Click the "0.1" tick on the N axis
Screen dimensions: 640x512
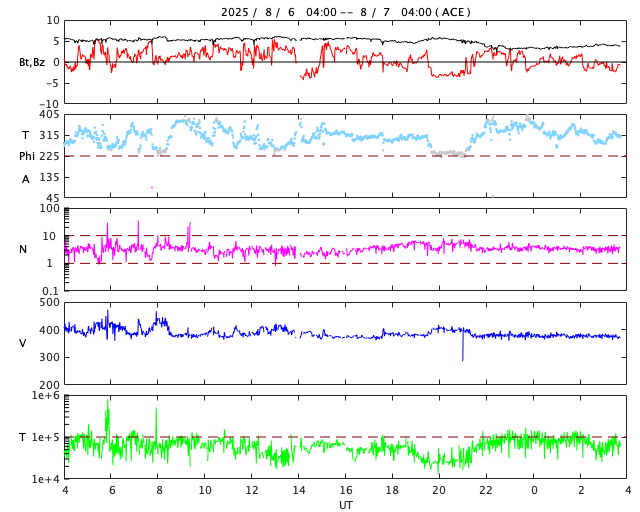(x=51, y=291)
